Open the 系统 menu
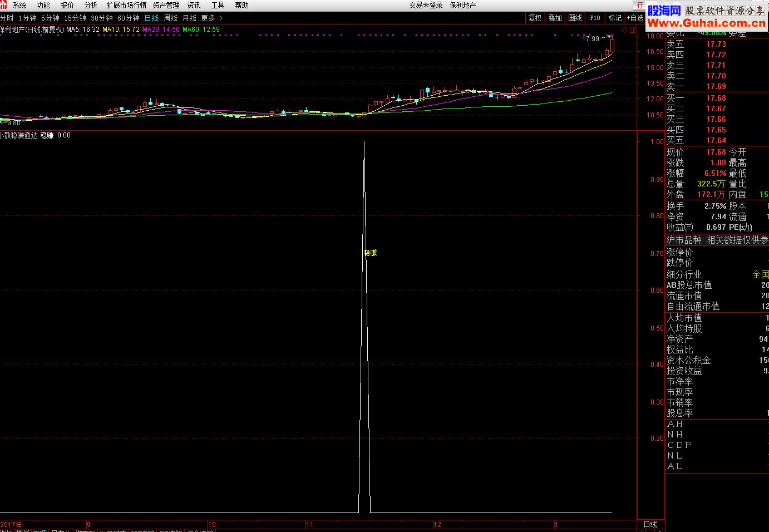The height and width of the screenshot is (532, 769). point(19,5)
